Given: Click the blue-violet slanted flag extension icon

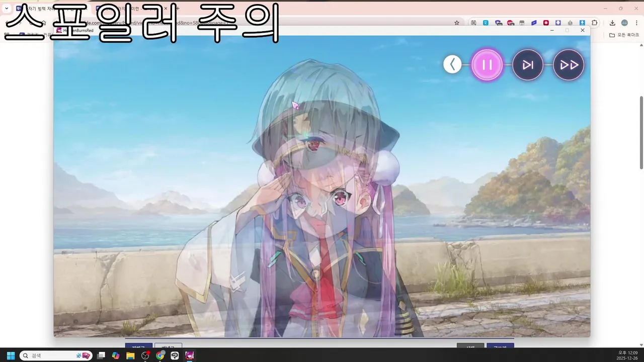Looking at the screenshot, I should click(534, 23).
